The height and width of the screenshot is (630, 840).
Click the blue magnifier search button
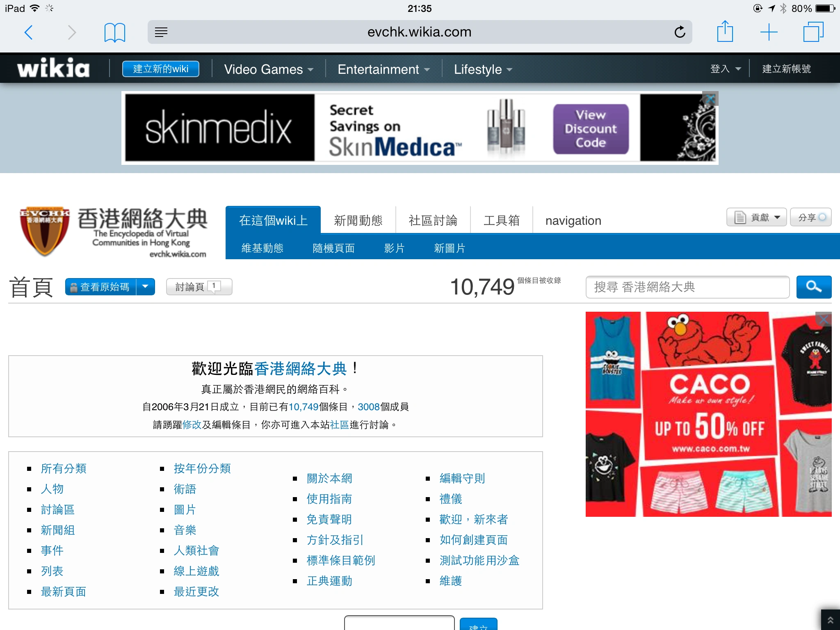click(813, 287)
